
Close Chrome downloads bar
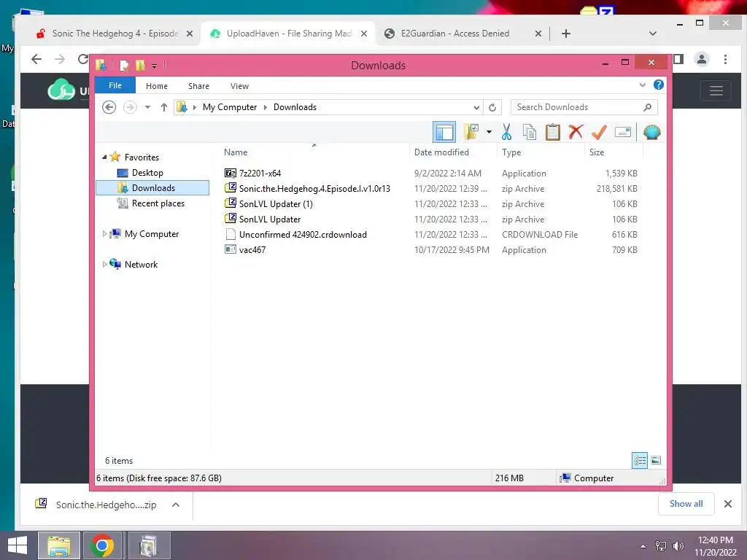tap(727, 504)
